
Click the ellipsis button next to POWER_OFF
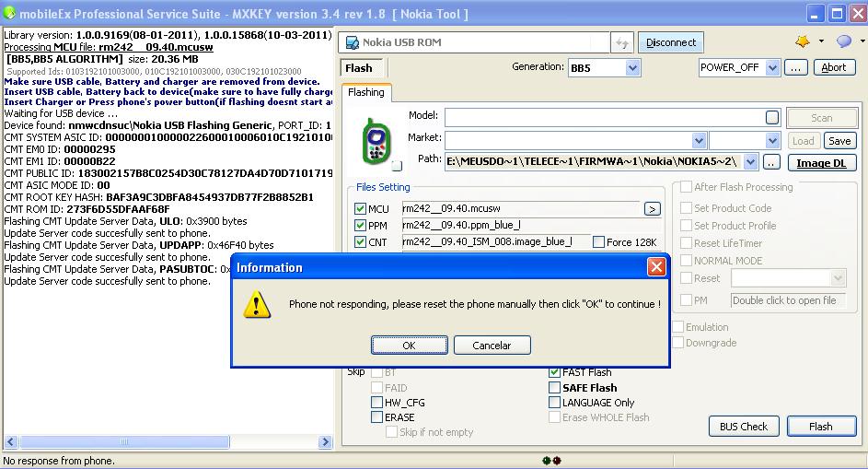[795, 67]
